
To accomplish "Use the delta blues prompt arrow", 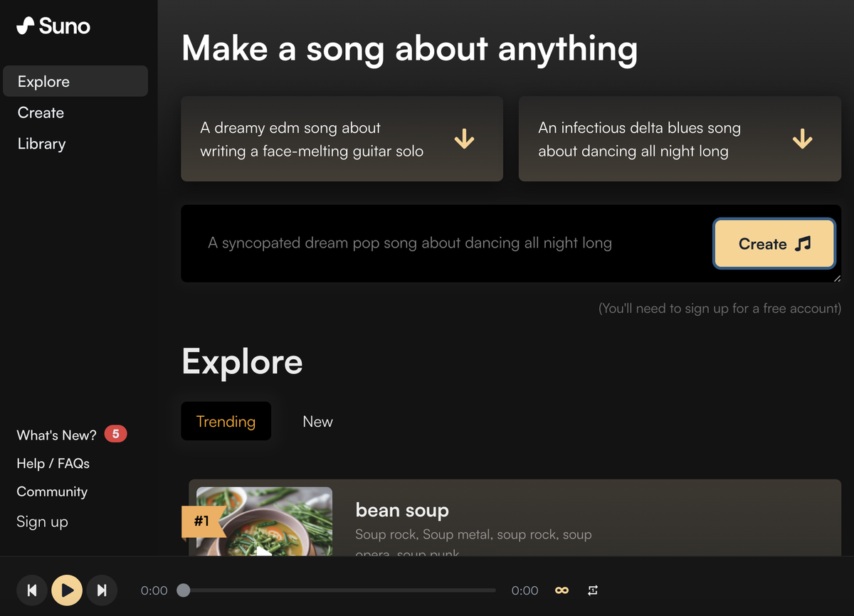I will [802, 139].
